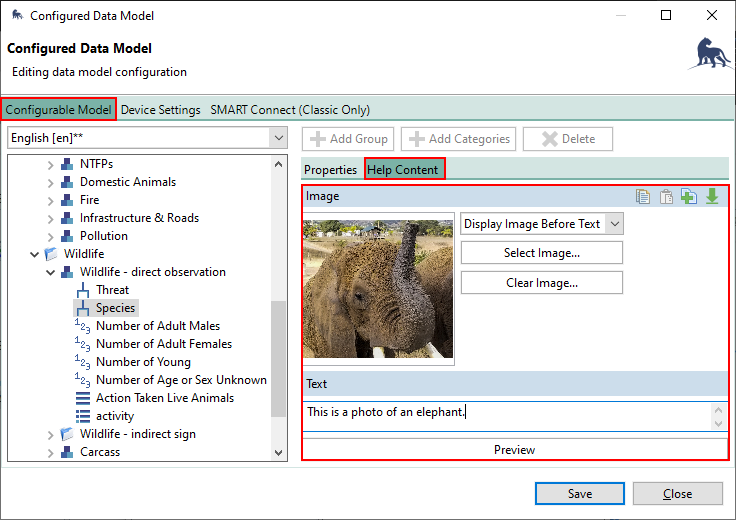Click the paste help content icon
This screenshot has width=736, height=520.
pyautogui.click(x=666, y=197)
